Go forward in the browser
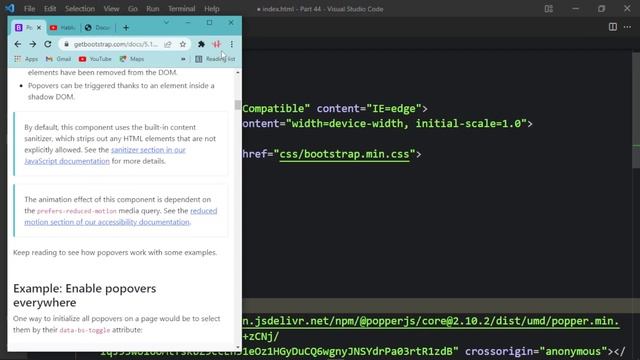 [x=33, y=44]
